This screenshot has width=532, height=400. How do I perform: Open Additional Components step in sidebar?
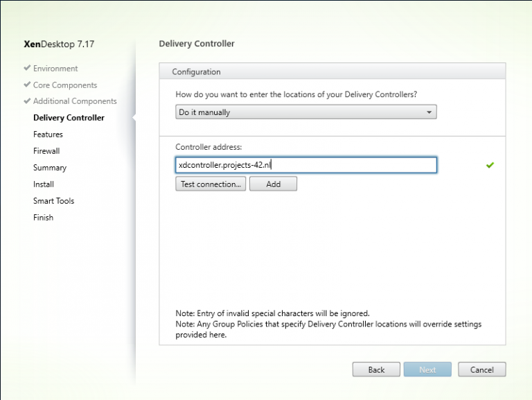pos(75,101)
